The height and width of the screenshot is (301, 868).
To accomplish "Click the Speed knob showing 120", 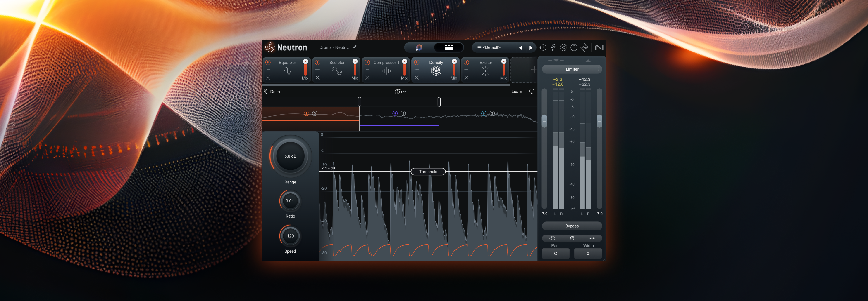I will 290,236.
